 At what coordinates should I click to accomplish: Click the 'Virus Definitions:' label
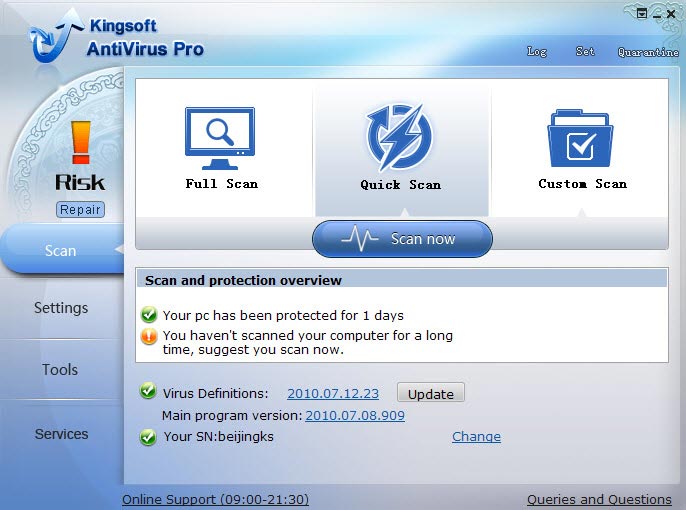[x=215, y=393]
